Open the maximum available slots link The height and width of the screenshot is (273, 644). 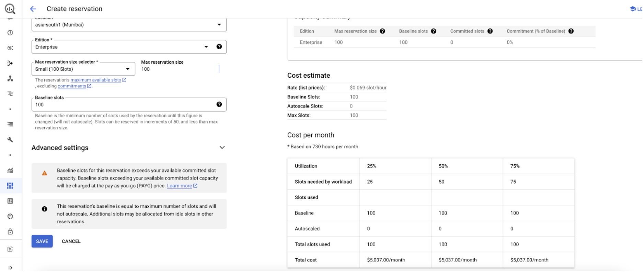[x=98, y=80]
